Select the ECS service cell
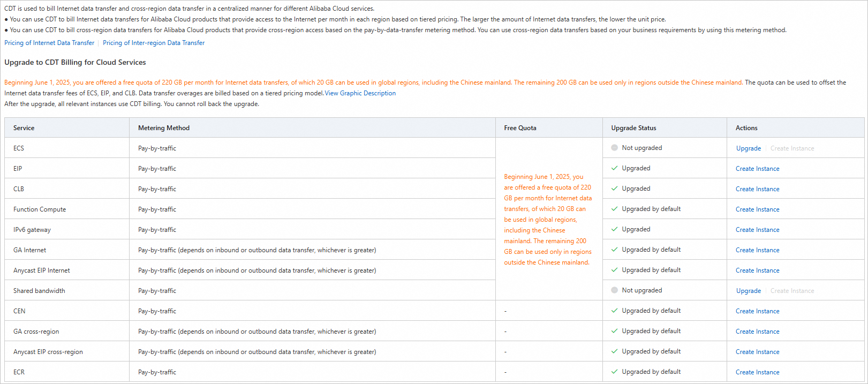The image size is (868, 384). pyautogui.click(x=67, y=148)
